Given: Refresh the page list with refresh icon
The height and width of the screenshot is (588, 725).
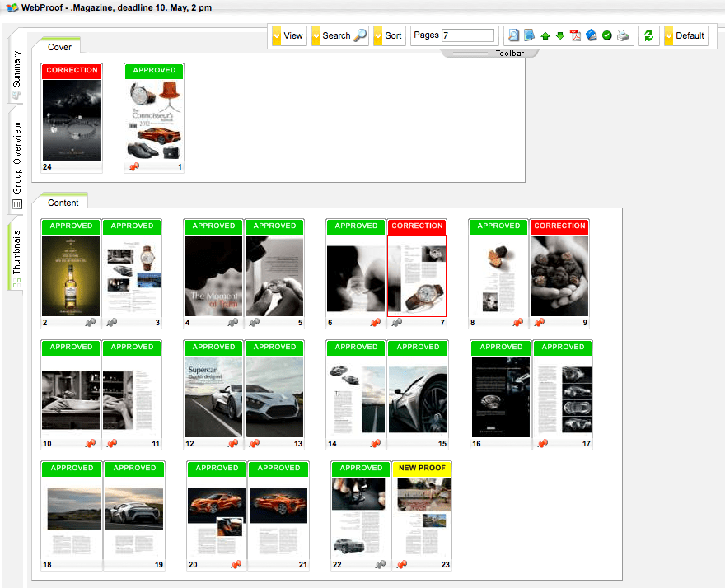Looking at the screenshot, I should click(x=648, y=35).
